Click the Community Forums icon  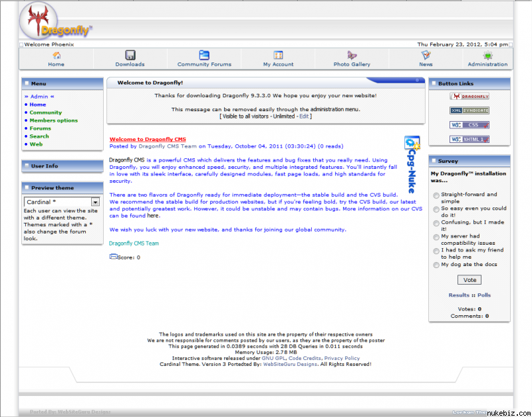click(x=204, y=55)
